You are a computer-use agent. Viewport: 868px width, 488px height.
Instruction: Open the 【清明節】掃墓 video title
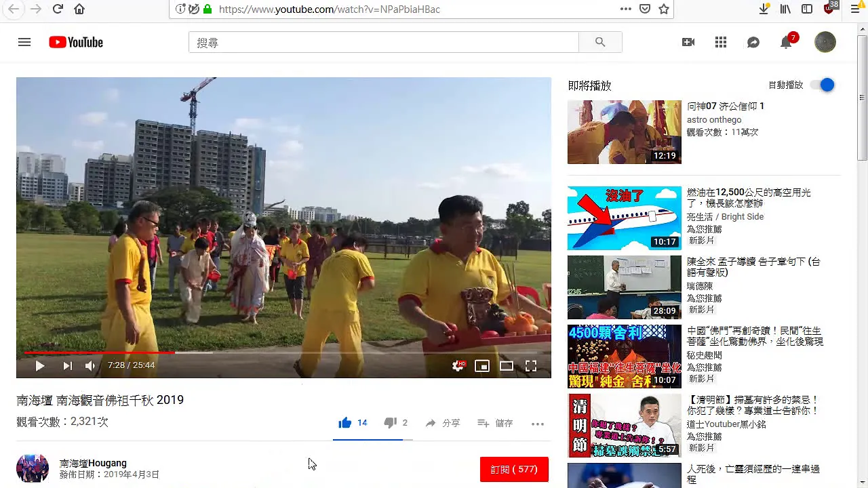tap(753, 405)
